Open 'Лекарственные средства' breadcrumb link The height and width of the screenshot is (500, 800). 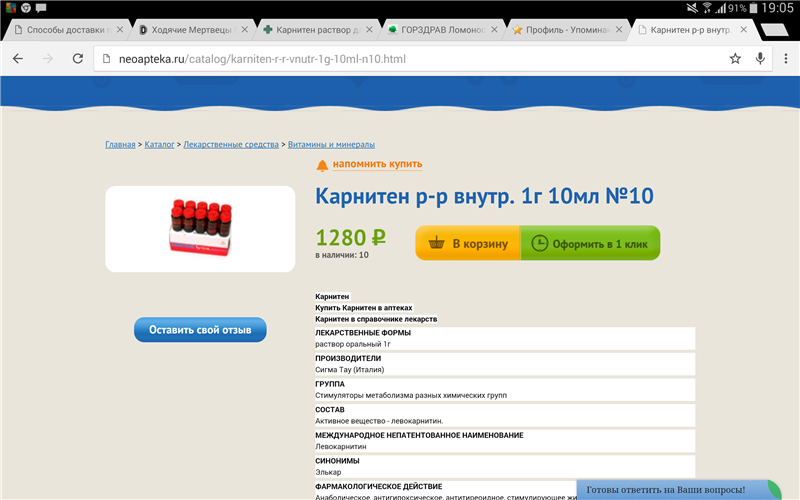pos(231,144)
